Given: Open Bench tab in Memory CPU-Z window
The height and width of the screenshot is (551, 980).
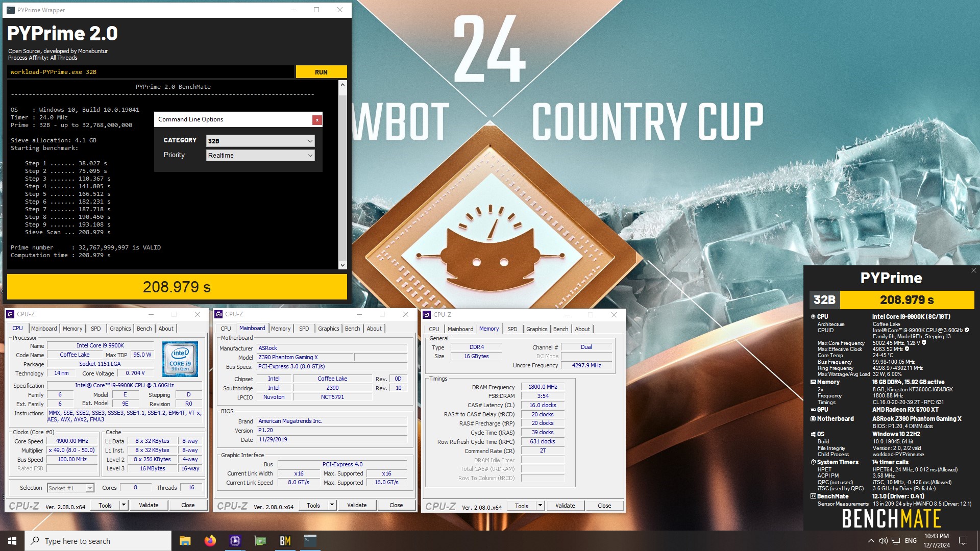Looking at the screenshot, I should click(560, 329).
